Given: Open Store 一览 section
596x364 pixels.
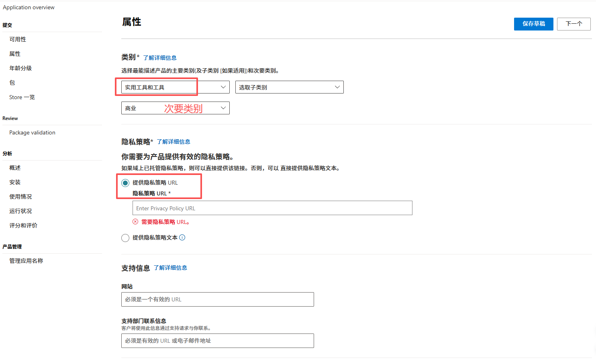Looking at the screenshot, I should [22, 97].
